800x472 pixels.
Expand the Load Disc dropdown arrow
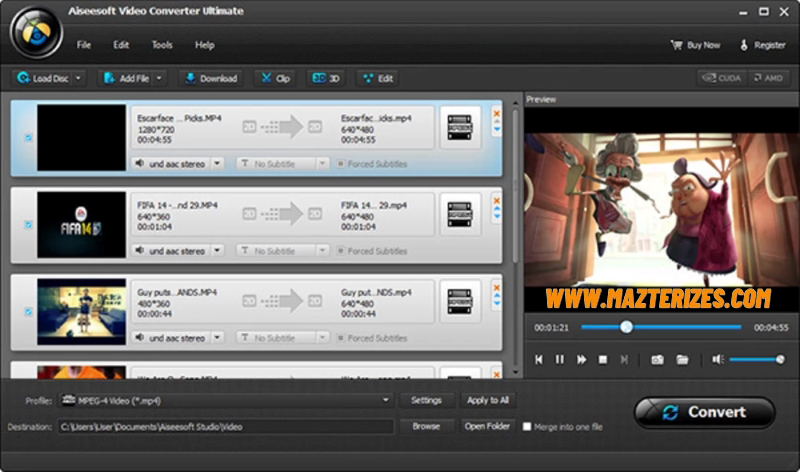pos(79,78)
